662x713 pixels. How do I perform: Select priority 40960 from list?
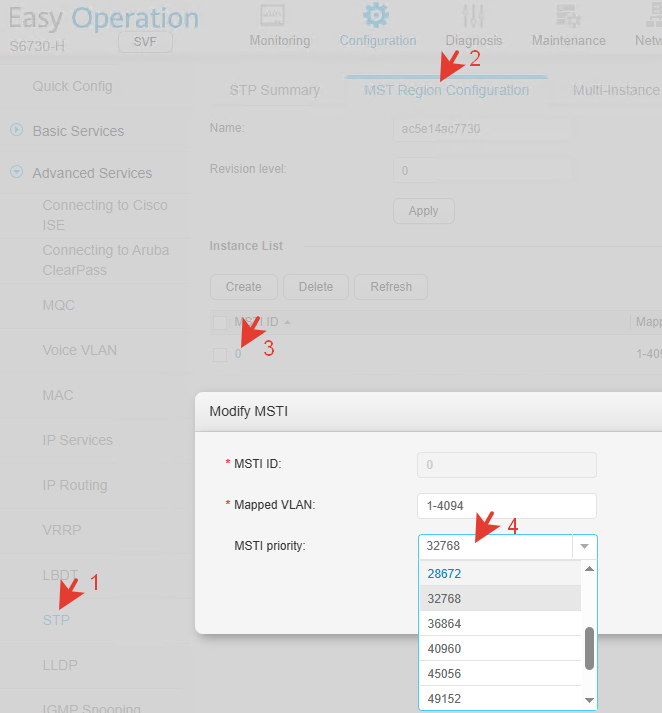click(x=500, y=648)
